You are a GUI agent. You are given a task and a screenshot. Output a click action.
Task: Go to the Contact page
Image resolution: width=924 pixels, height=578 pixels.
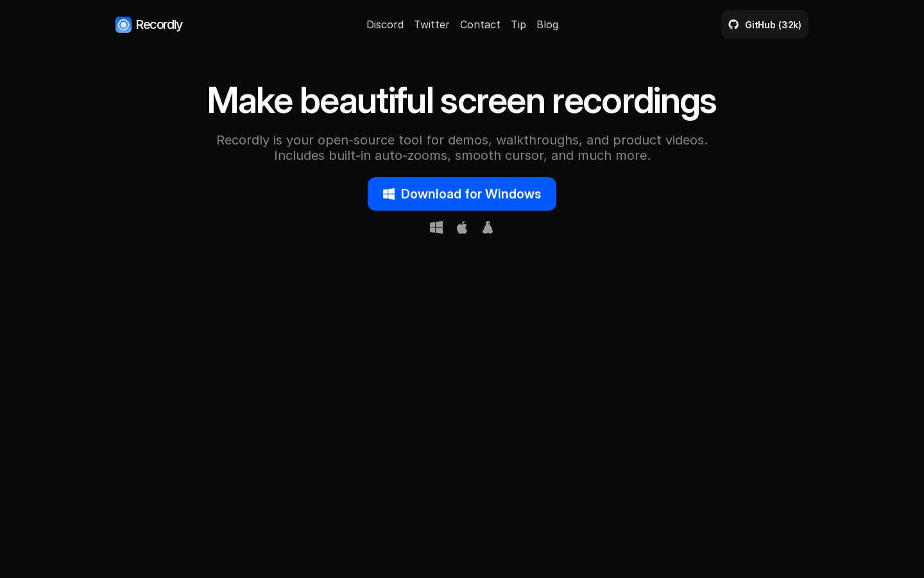coord(480,24)
